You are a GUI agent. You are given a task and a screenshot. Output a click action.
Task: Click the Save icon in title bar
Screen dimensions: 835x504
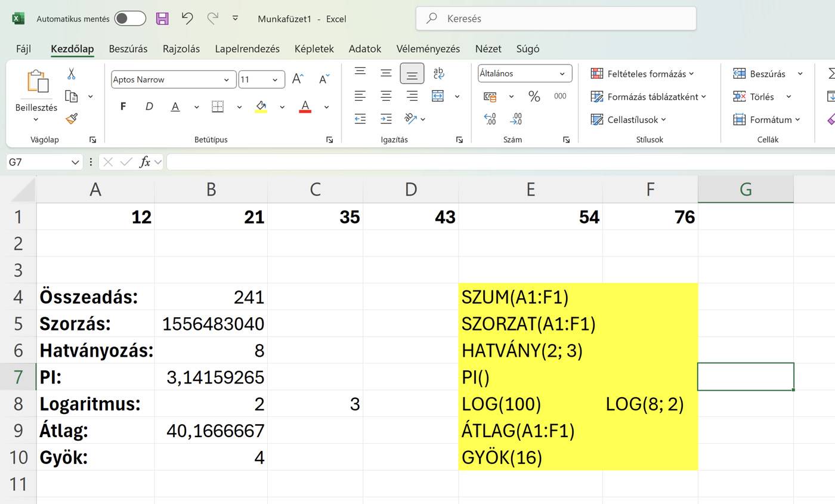tap(162, 18)
